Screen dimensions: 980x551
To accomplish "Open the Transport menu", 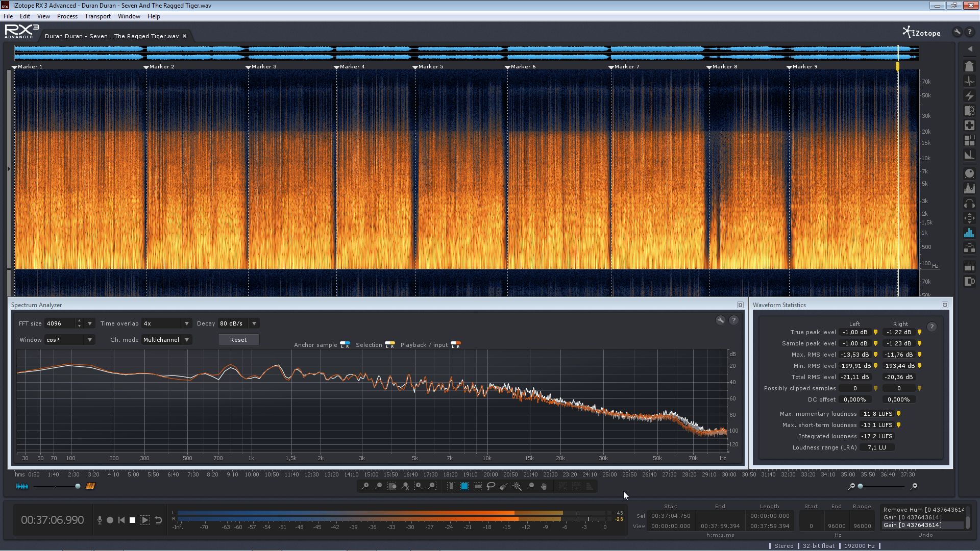I will click(x=97, y=16).
